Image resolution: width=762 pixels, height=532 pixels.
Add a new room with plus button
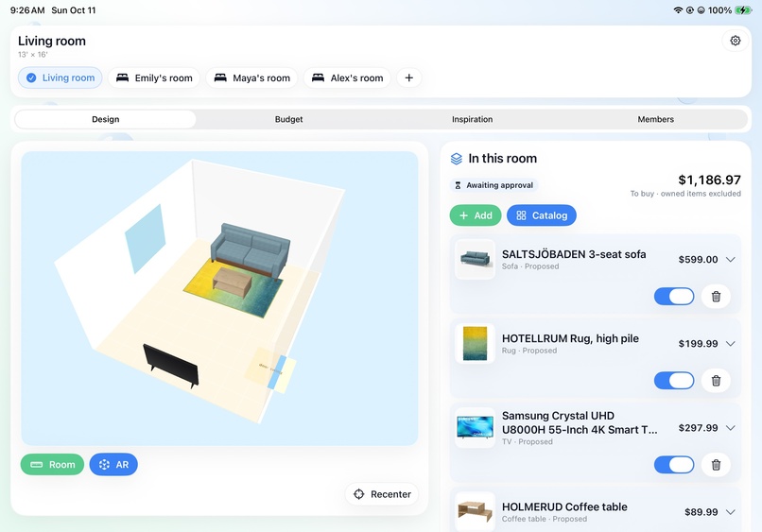[409, 77]
